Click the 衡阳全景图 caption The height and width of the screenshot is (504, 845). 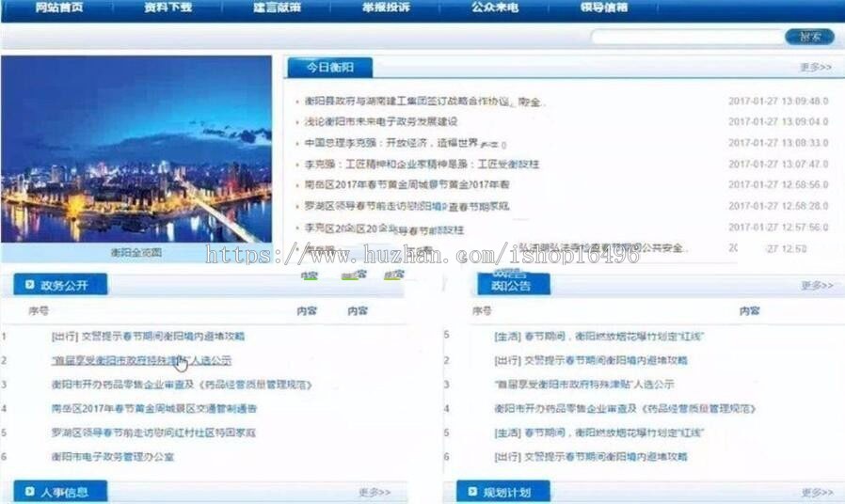(x=136, y=252)
